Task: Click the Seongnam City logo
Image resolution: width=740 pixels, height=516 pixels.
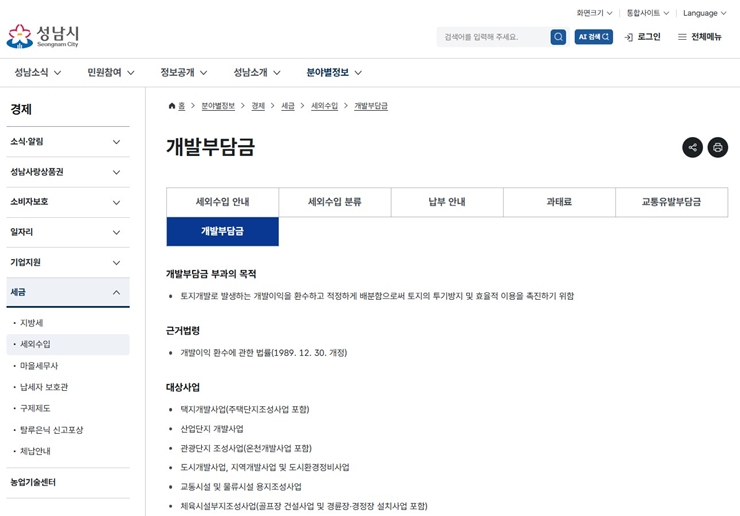Action: 42,36
